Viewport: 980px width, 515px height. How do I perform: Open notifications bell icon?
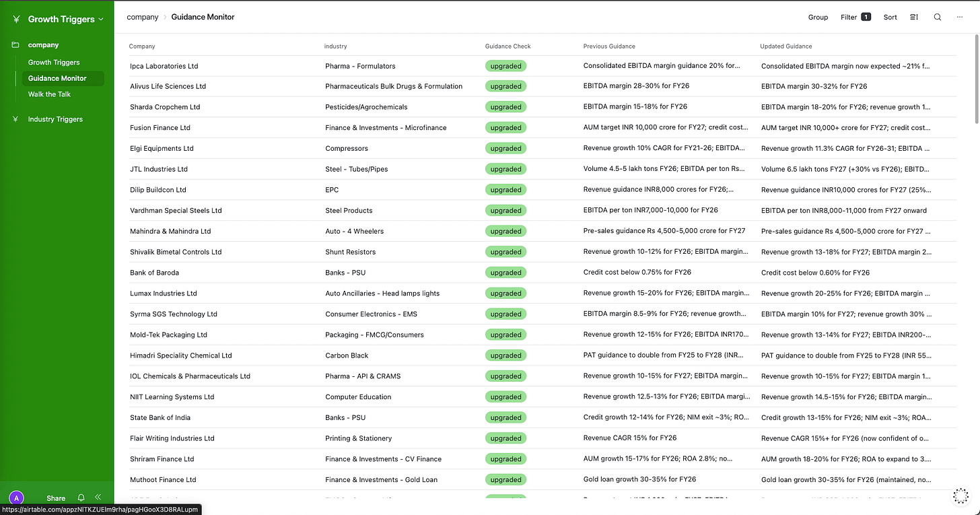[81, 497]
